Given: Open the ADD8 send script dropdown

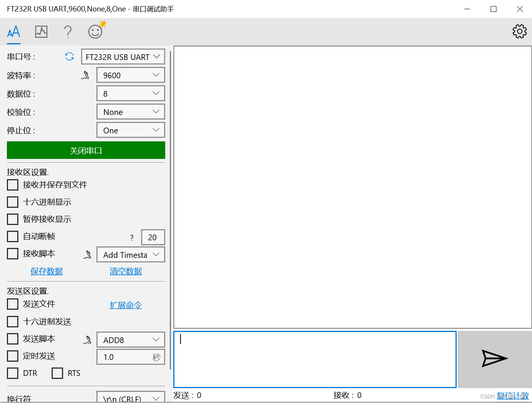Looking at the screenshot, I should (131, 340).
